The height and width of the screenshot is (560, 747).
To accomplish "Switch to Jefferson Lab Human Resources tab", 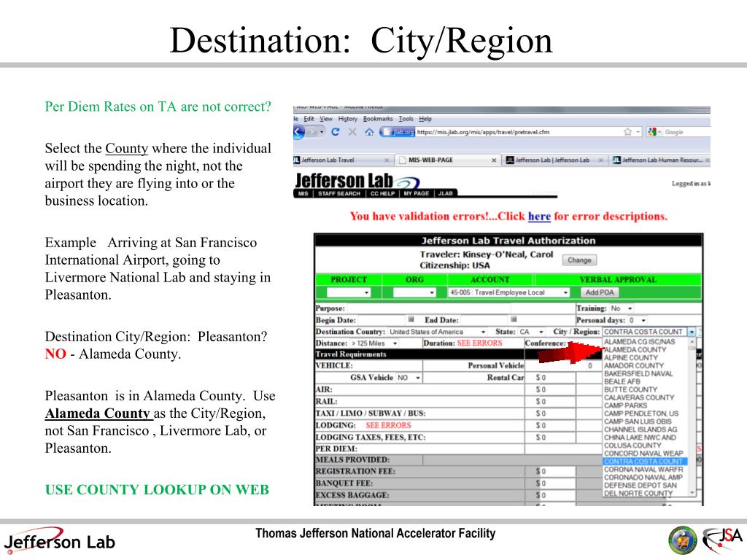I will tap(661, 160).
